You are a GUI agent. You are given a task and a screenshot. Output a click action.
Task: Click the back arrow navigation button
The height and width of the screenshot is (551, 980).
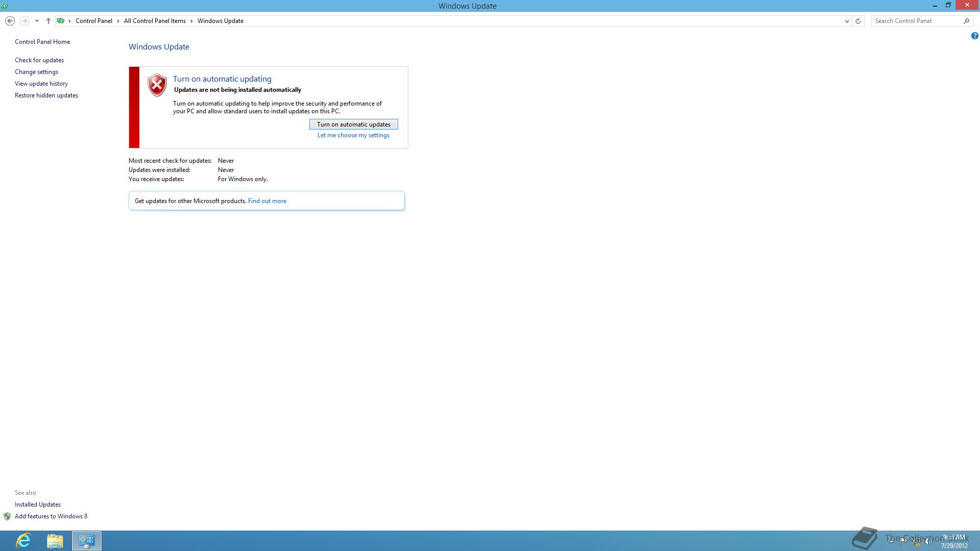pyautogui.click(x=10, y=21)
